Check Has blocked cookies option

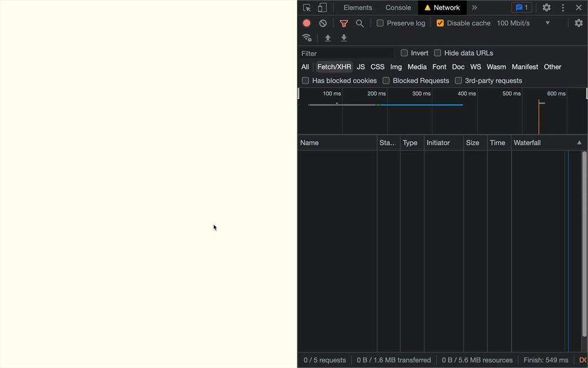click(x=305, y=80)
